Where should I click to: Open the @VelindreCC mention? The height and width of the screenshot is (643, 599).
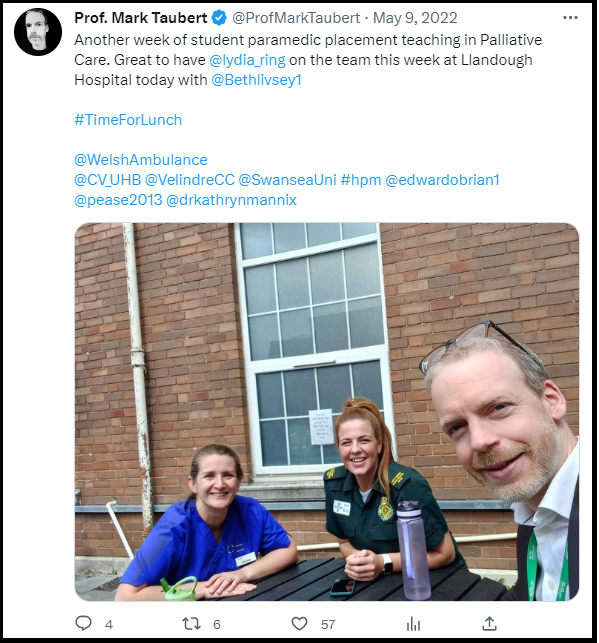[190, 180]
